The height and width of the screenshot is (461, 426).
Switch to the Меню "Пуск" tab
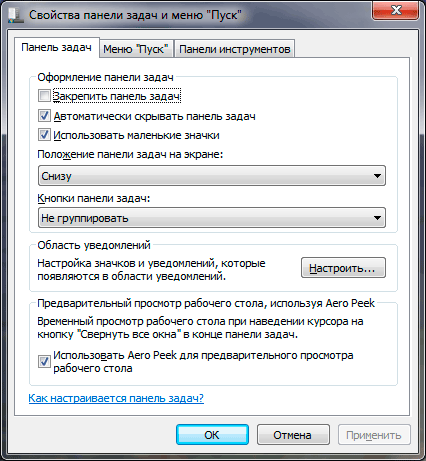click(136, 49)
